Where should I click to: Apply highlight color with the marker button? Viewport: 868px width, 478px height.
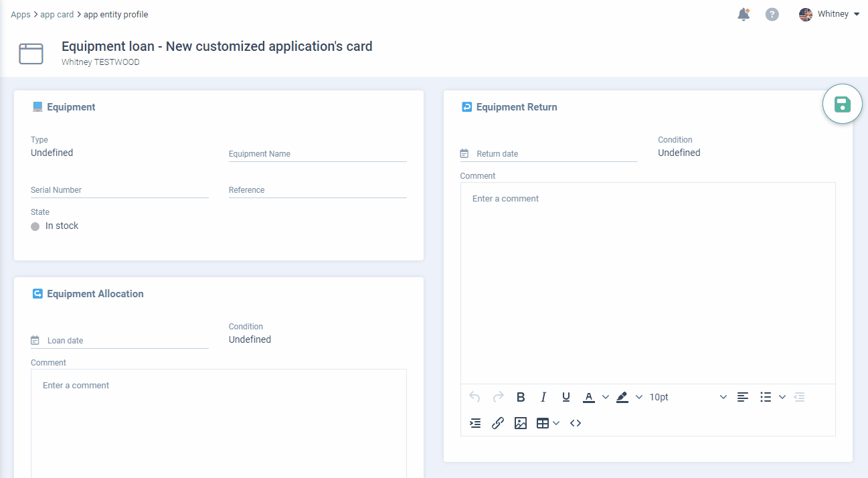click(x=622, y=397)
